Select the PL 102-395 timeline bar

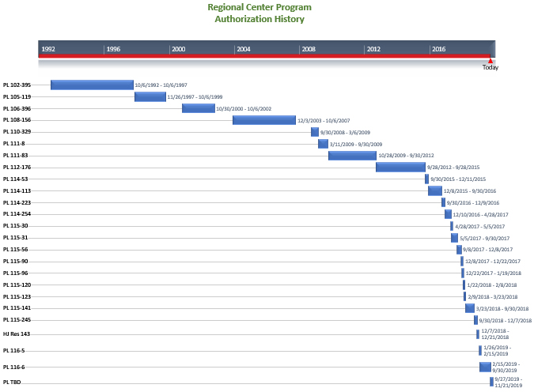click(x=92, y=85)
